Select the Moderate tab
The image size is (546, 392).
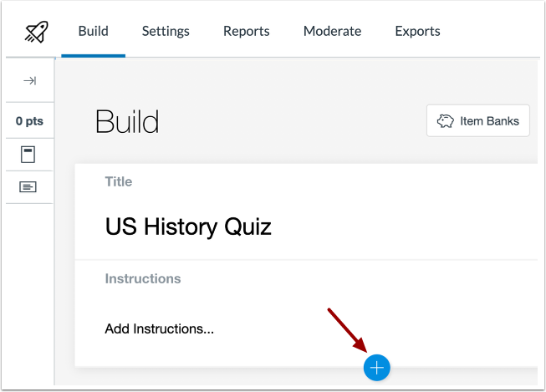pos(332,32)
